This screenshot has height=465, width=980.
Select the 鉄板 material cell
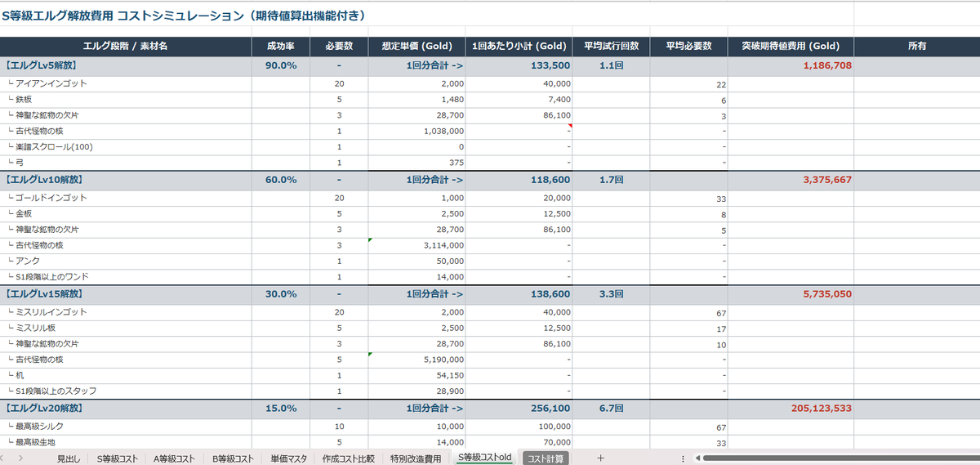(126, 100)
